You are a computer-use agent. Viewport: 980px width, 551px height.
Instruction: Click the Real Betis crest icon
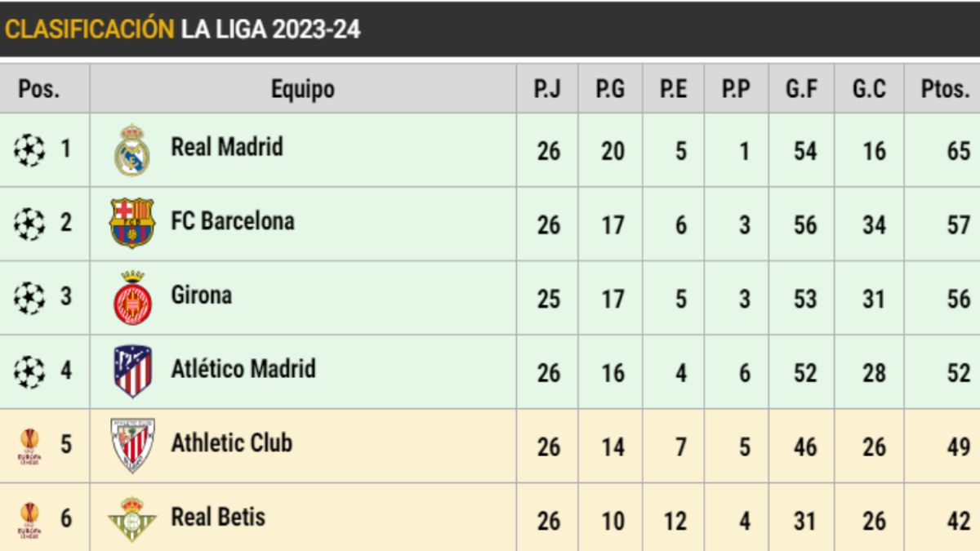[132, 519]
